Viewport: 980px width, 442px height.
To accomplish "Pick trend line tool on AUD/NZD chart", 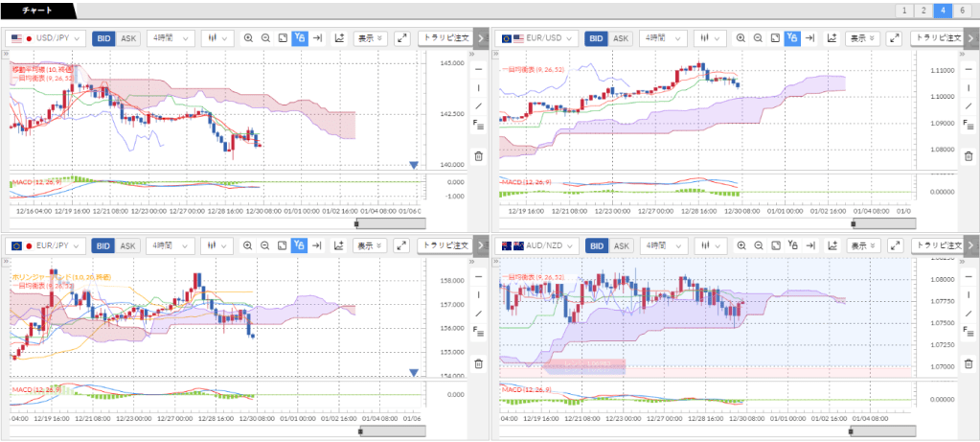I will 969,313.
